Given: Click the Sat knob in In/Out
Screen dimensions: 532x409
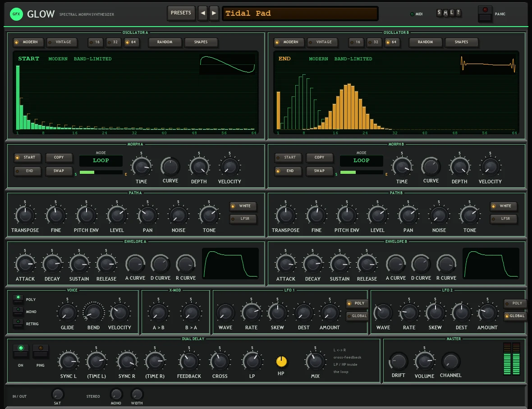Looking at the screenshot, I should tap(57, 394).
